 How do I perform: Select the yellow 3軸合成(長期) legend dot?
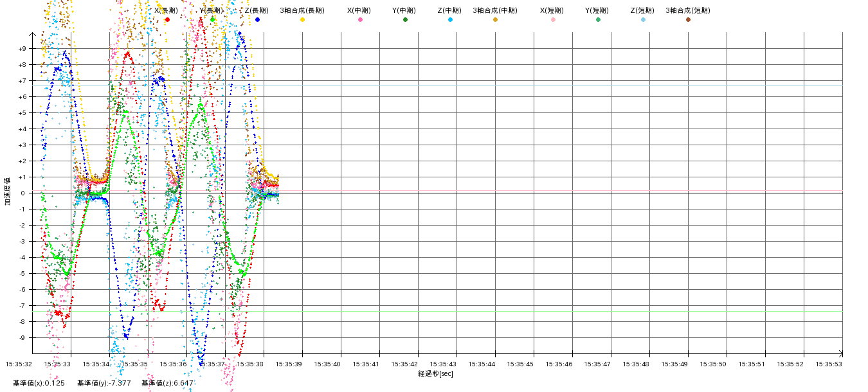coord(302,20)
